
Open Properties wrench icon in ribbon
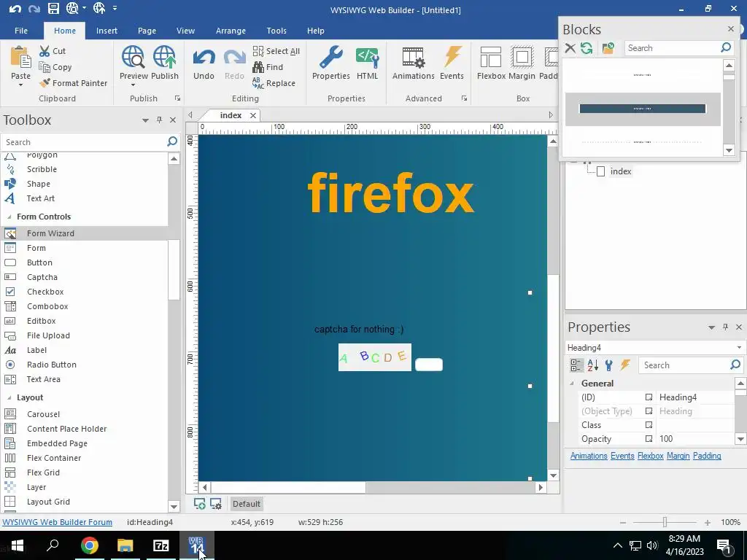(x=331, y=57)
